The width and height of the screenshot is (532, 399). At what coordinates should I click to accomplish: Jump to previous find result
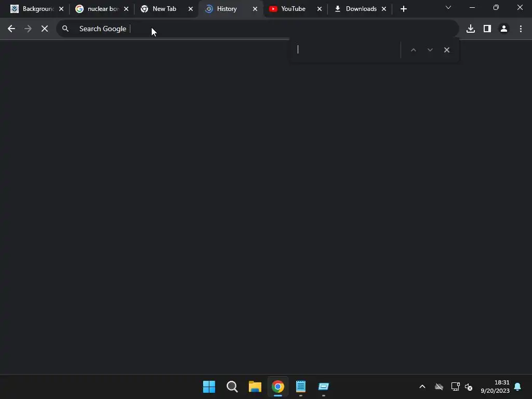[x=413, y=50]
